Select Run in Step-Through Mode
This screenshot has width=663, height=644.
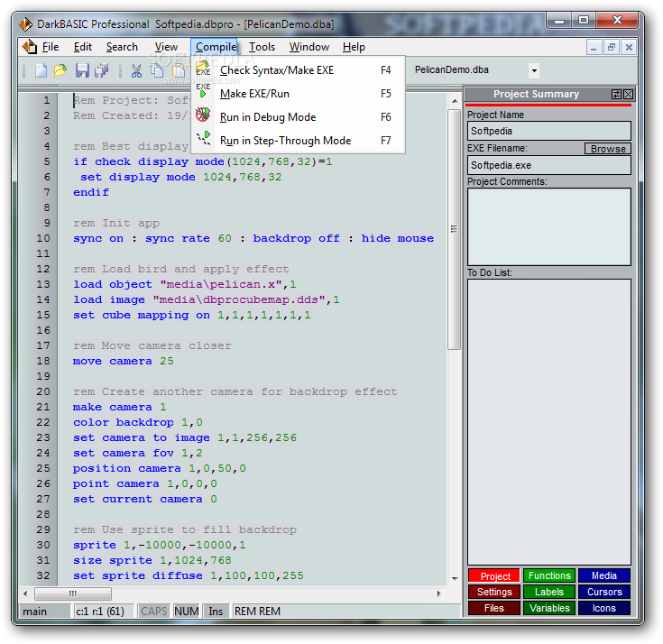(x=298, y=141)
